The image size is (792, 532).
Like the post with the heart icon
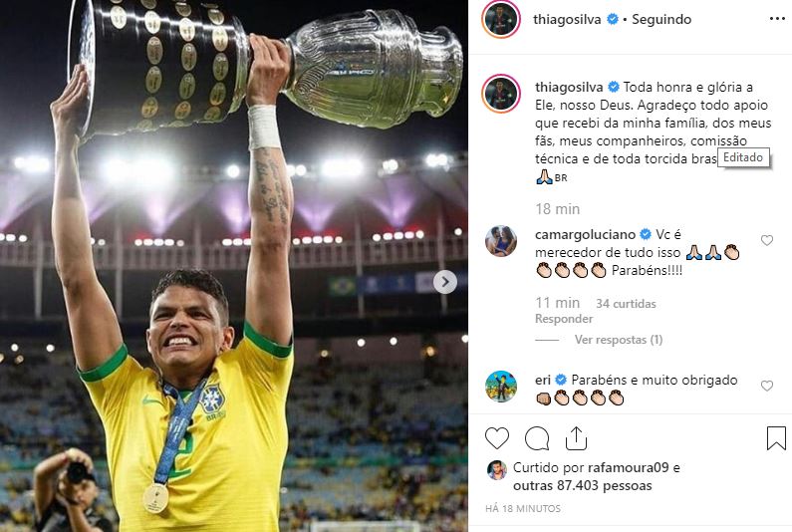(x=497, y=438)
